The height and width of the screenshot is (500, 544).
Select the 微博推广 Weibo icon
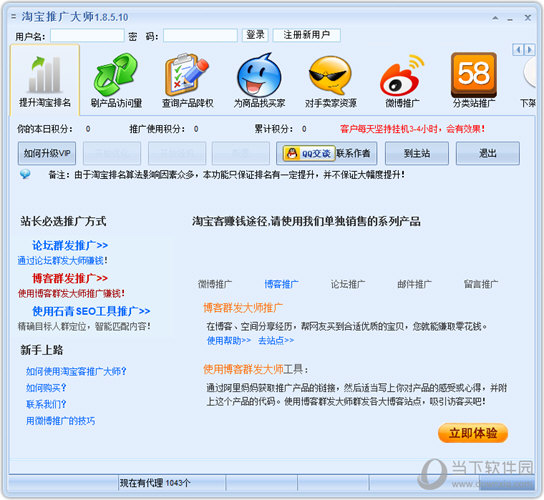click(402, 75)
